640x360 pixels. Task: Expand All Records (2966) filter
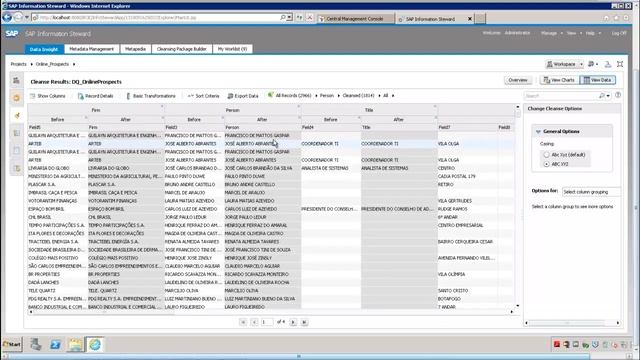(316, 96)
